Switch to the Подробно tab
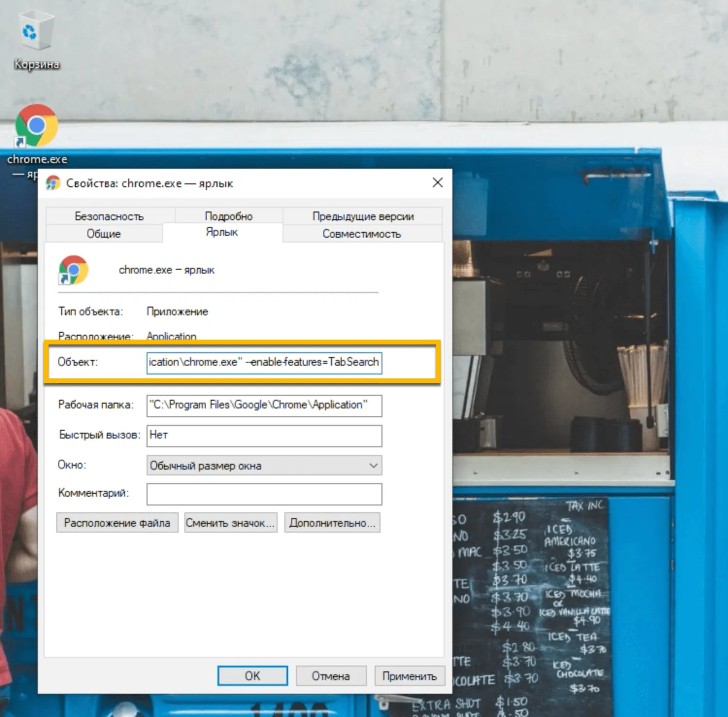The image size is (728, 717). click(229, 216)
